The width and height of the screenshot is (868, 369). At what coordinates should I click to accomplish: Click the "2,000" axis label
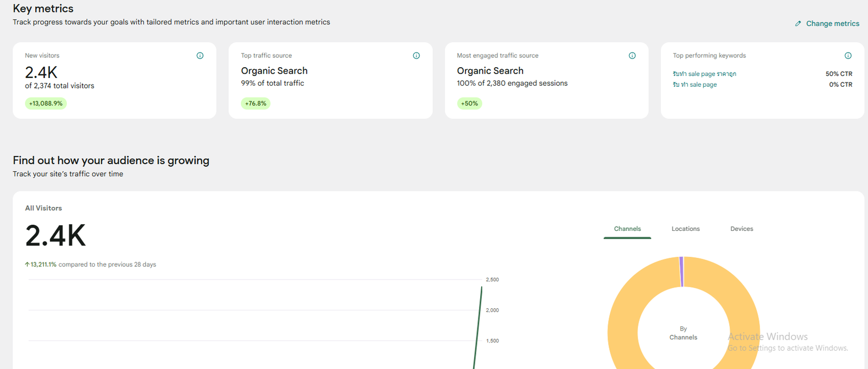[x=492, y=310]
